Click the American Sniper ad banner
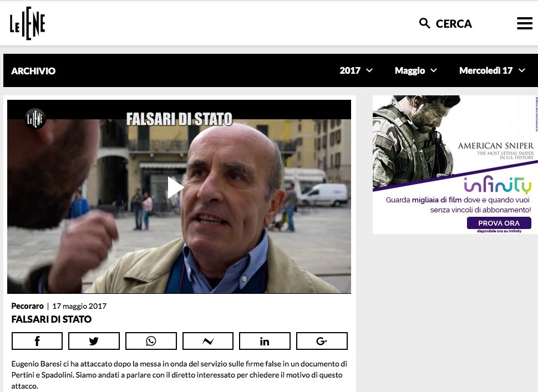 (x=455, y=165)
